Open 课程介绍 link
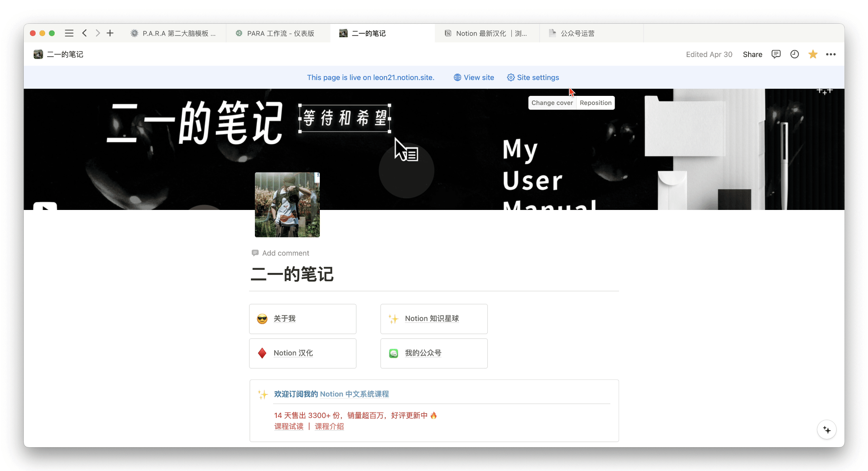Screen dimensions: 868x471 pos(329,427)
